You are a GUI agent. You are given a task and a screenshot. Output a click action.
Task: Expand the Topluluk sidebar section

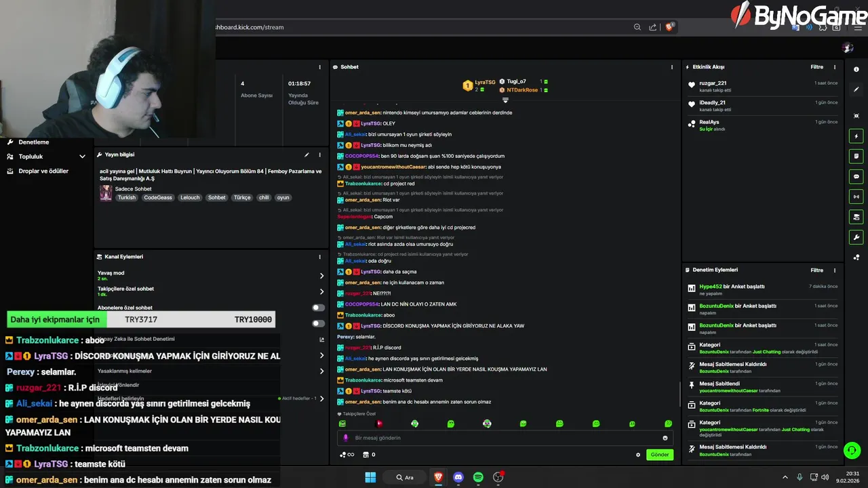82,157
